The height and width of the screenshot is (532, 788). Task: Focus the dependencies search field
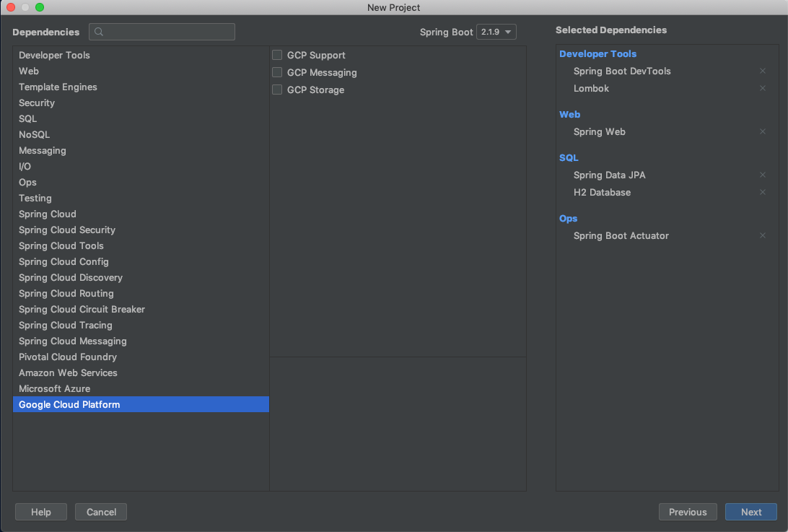[x=162, y=32]
